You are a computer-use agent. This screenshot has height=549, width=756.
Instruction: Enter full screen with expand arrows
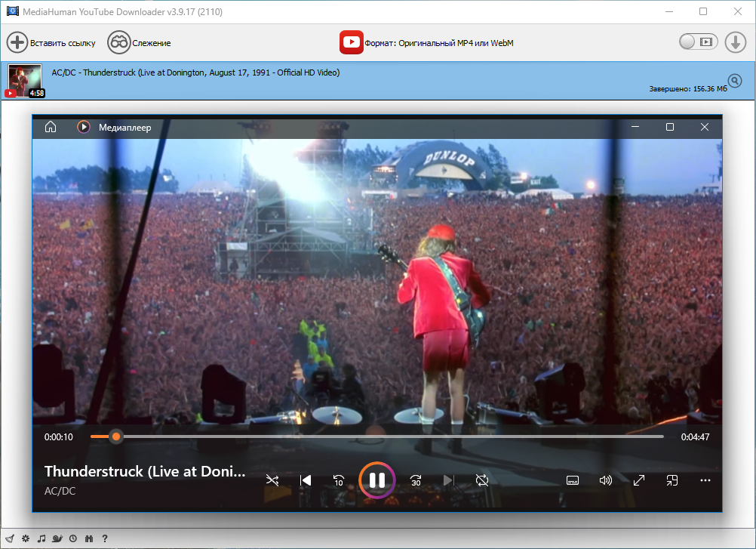pos(639,480)
